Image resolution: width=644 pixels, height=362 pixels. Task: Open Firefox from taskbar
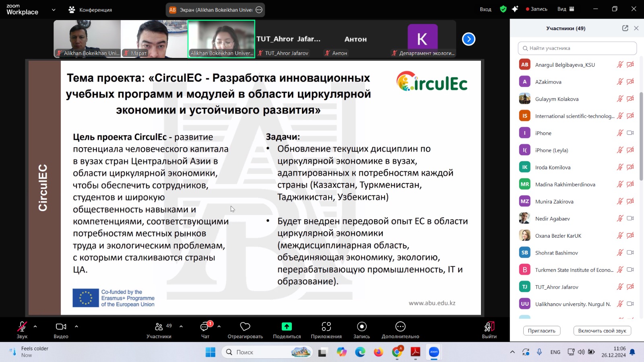point(378,352)
